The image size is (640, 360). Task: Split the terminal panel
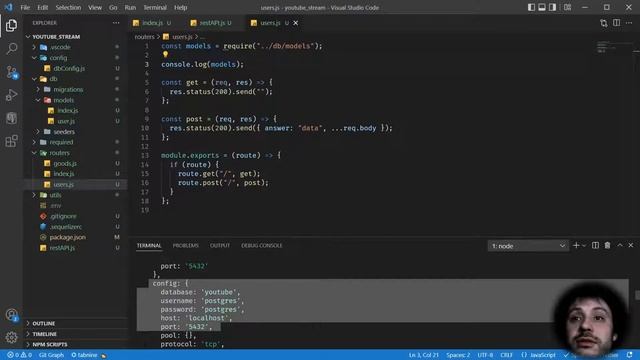(596, 245)
